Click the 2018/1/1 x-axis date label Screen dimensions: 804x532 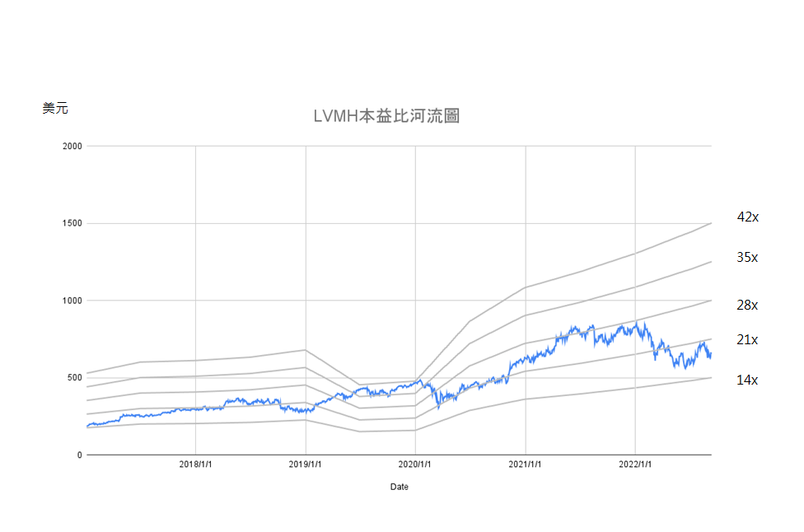tap(195, 465)
